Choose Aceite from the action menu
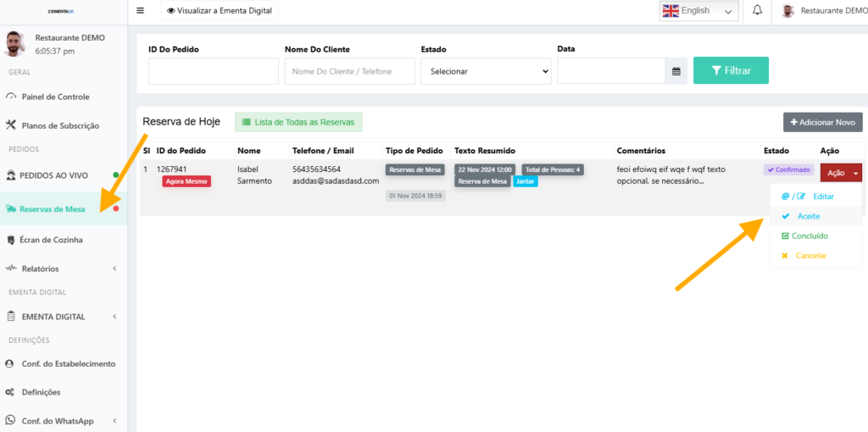The image size is (868, 432). [808, 216]
